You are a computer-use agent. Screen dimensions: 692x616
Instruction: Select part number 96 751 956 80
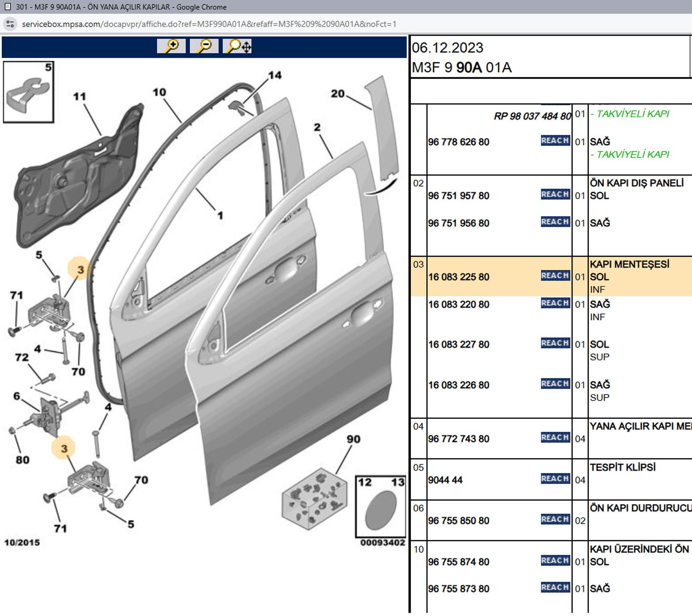pos(459,223)
